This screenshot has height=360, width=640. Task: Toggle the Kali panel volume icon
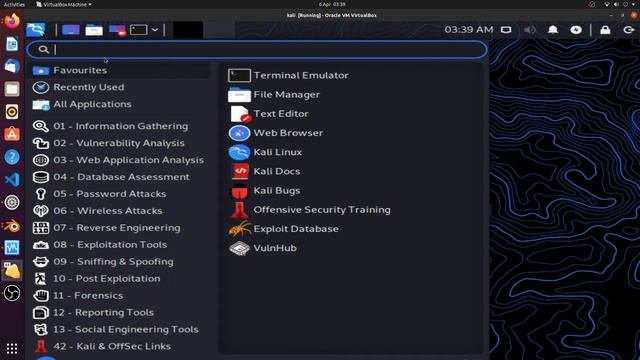click(529, 30)
